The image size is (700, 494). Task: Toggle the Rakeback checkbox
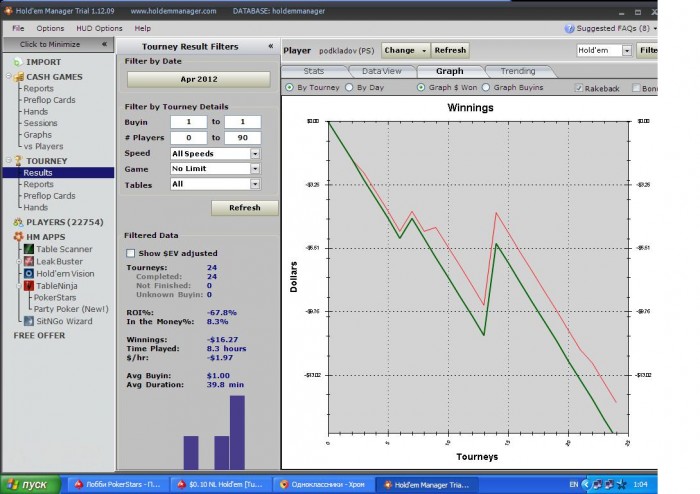point(579,88)
